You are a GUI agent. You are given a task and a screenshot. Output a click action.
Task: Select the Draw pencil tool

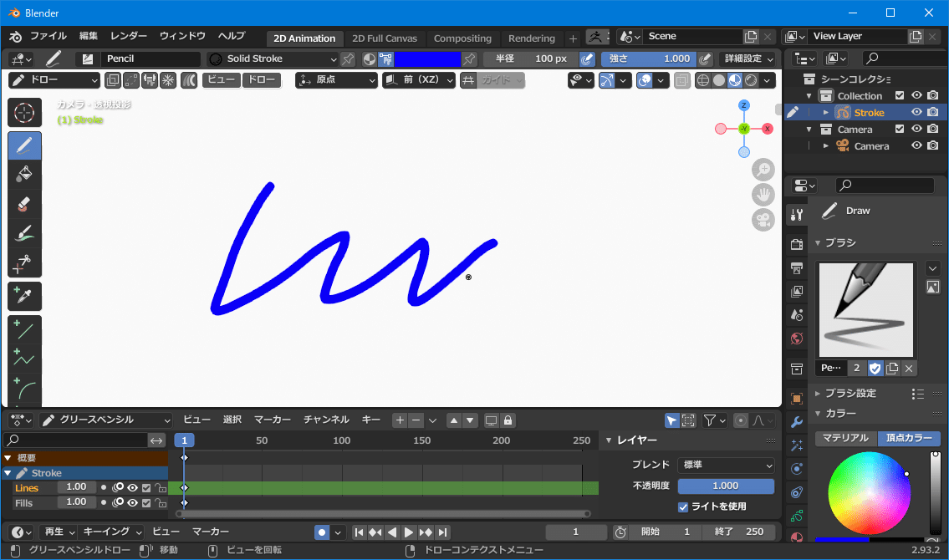point(24,145)
